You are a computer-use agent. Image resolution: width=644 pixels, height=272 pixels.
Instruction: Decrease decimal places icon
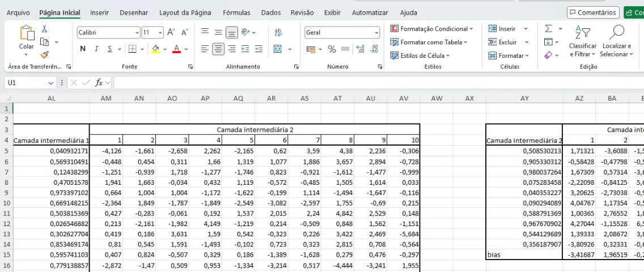pyautogui.click(x=374, y=49)
